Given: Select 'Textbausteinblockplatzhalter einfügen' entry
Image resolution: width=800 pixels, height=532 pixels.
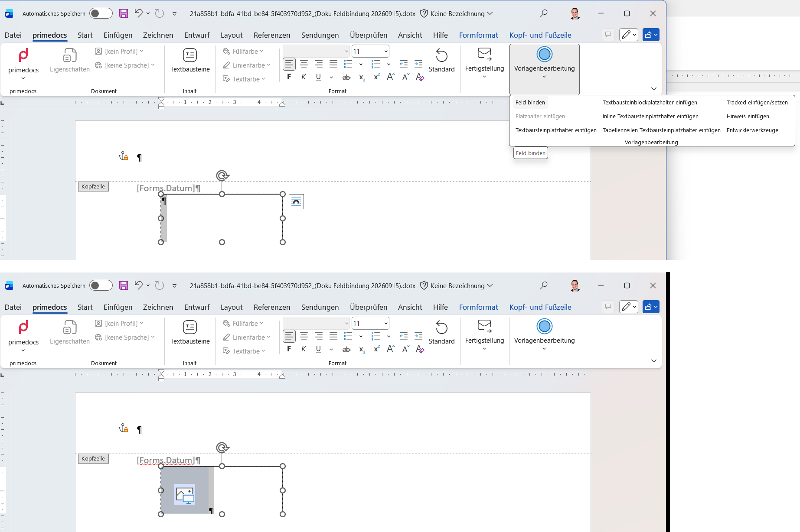Looking at the screenshot, I should pyautogui.click(x=650, y=103).
